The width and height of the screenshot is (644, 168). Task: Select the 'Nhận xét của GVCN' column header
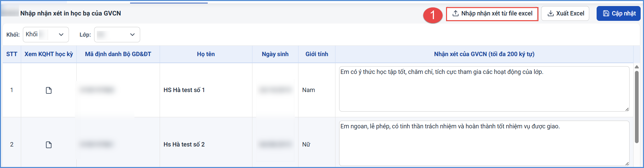pyautogui.click(x=484, y=54)
